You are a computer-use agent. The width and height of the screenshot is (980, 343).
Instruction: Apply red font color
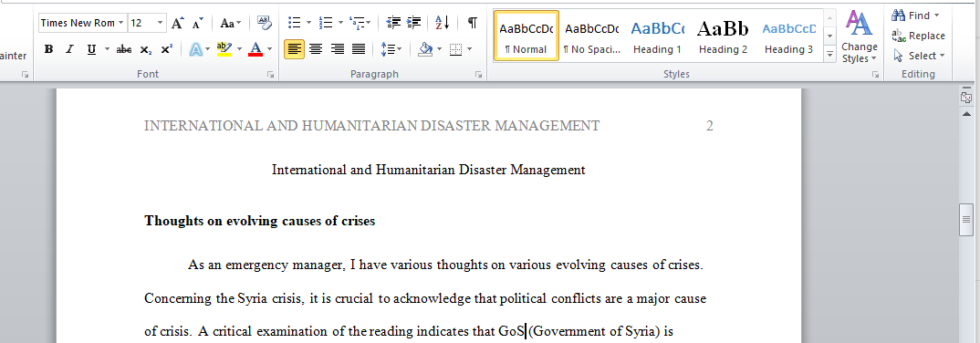click(x=255, y=49)
